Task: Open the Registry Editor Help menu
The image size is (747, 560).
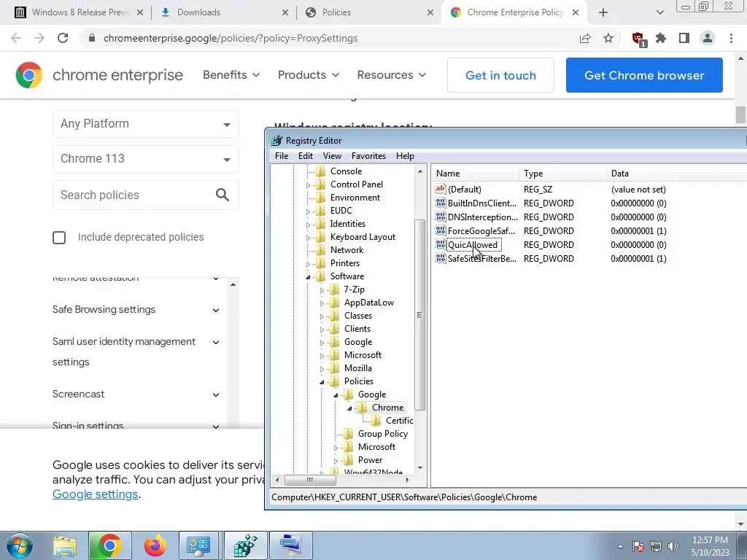Action: point(405,156)
